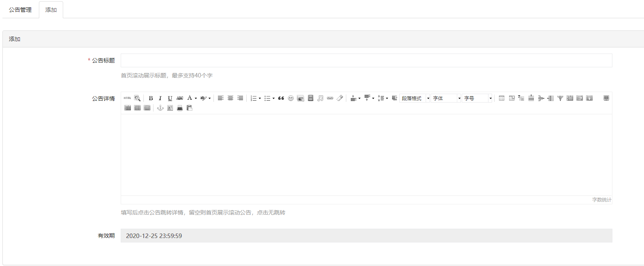Image resolution: width=644 pixels, height=266 pixels.
Task: Click inside the 公告详情 editor body
Action: tap(366, 155)
